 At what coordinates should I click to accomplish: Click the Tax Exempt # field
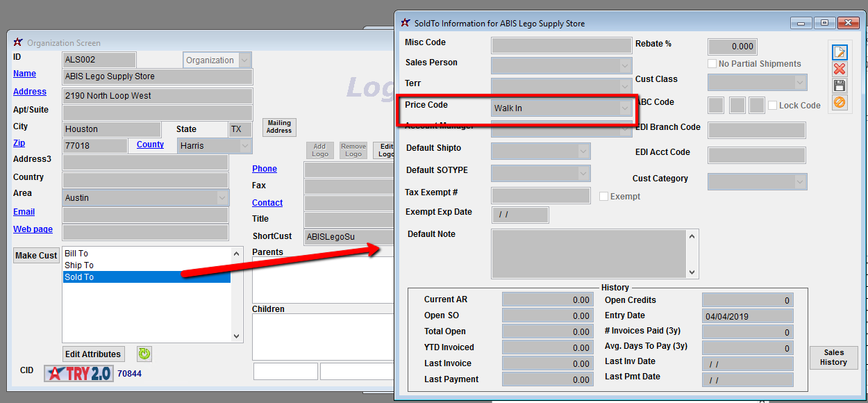[540, 195]
